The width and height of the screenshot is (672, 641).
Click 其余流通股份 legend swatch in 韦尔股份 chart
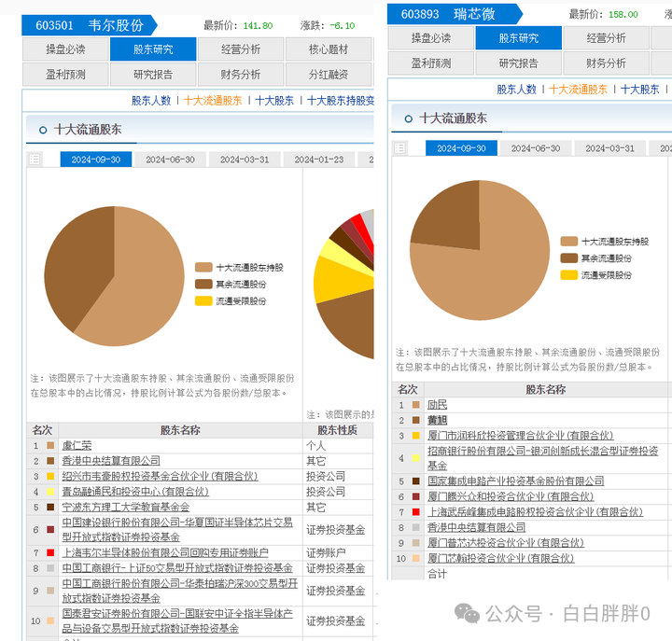203,284
